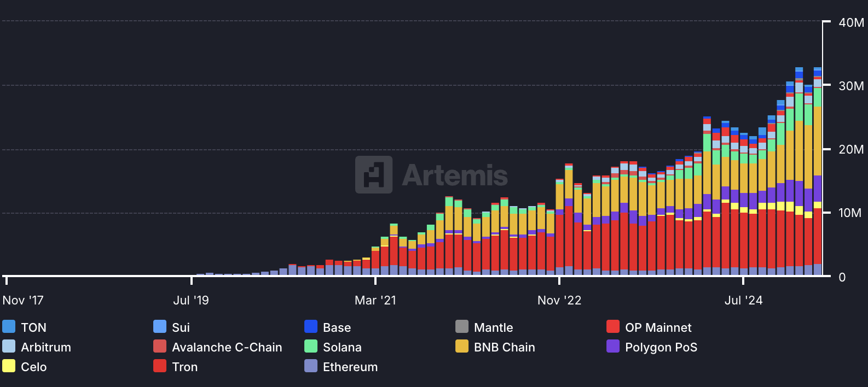Click the Mar '21 x-axis label
The image size is (868, 387).
pyautogui.click(x=375, y=300)
